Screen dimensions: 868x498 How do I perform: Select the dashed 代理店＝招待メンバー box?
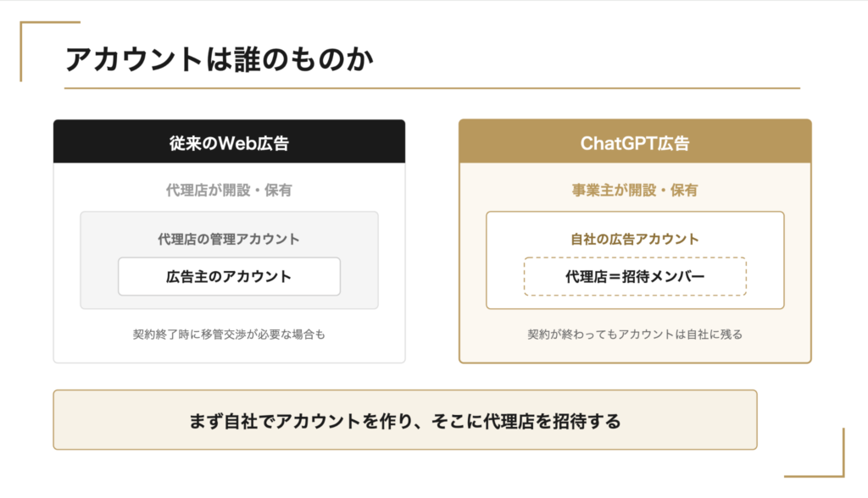[635, 276]
